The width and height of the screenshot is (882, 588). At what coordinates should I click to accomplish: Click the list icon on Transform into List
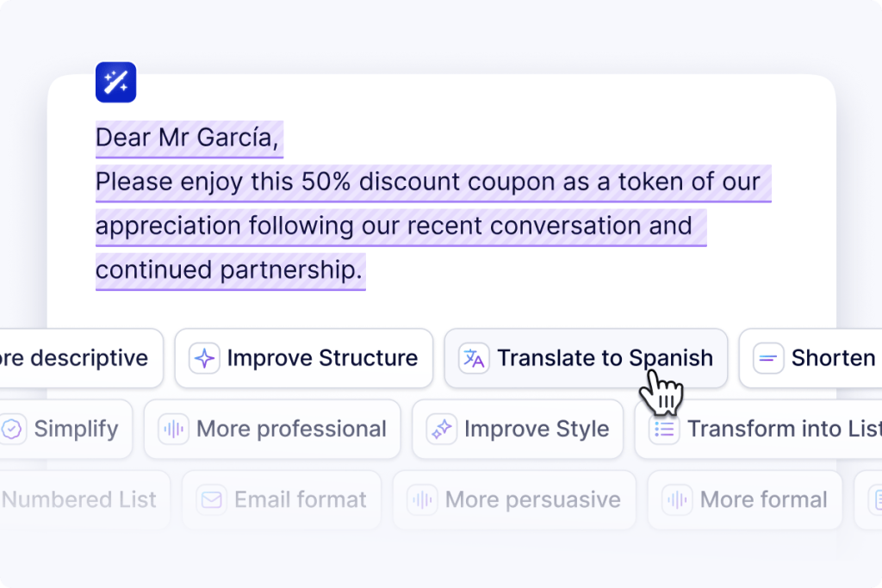tap(664, 429)
